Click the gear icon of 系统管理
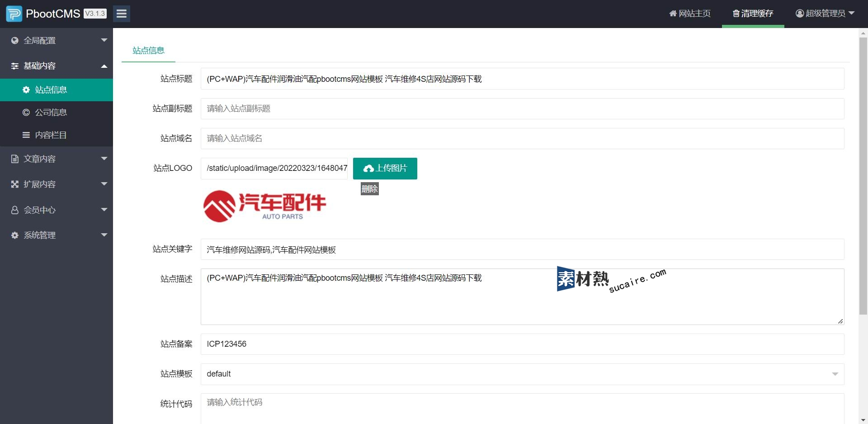This screenshot has width=868, height=424. click(15, 236)
